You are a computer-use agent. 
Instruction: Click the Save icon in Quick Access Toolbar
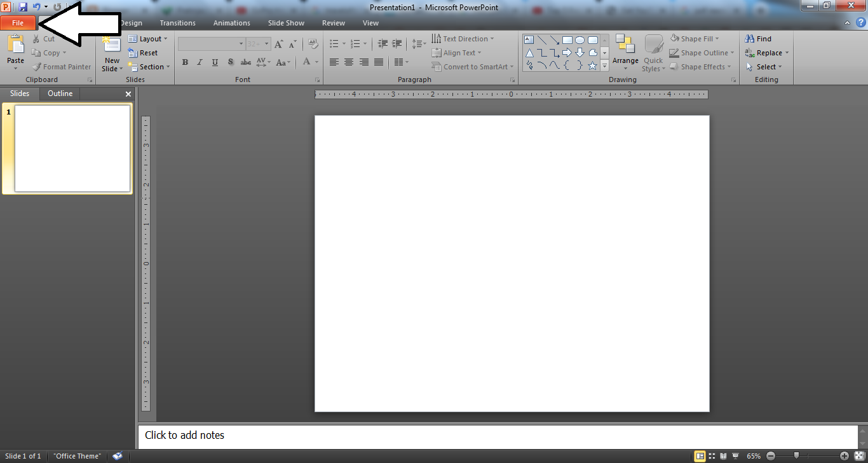tap(24, 7)
